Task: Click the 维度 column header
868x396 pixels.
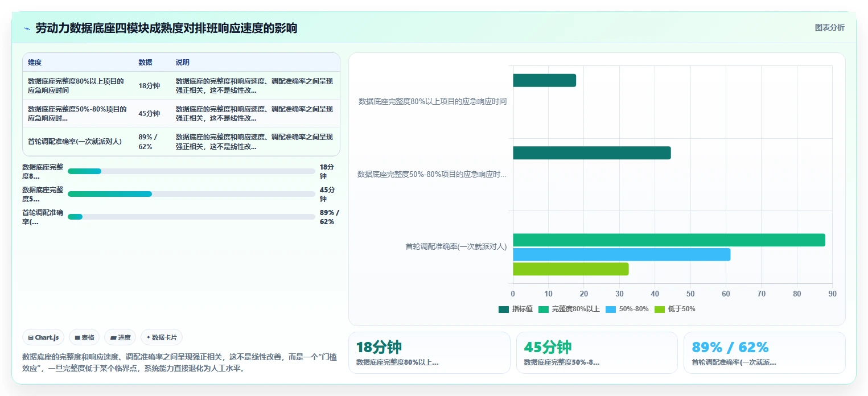Action: tap(35, 63)
